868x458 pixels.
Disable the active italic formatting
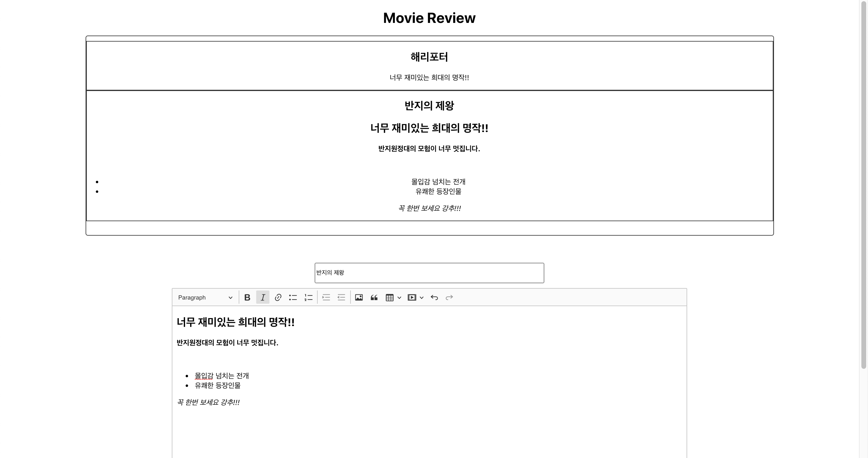(x=263, y=297)
